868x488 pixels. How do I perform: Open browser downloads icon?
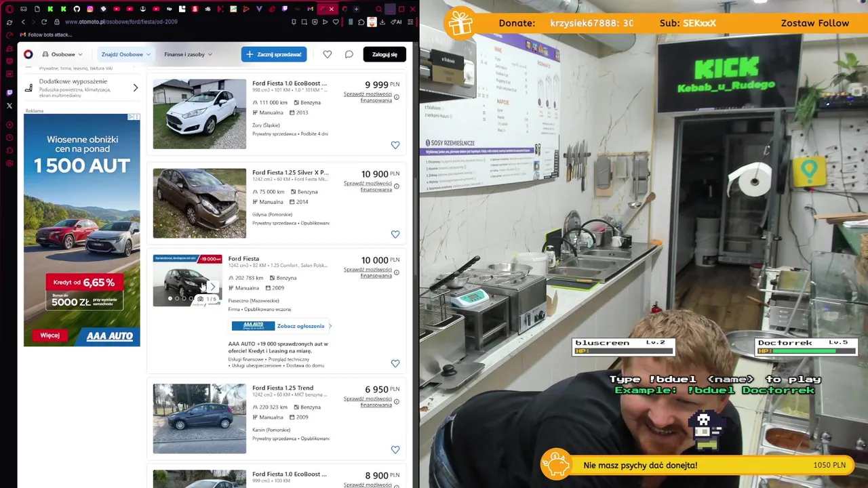point(382,22)
